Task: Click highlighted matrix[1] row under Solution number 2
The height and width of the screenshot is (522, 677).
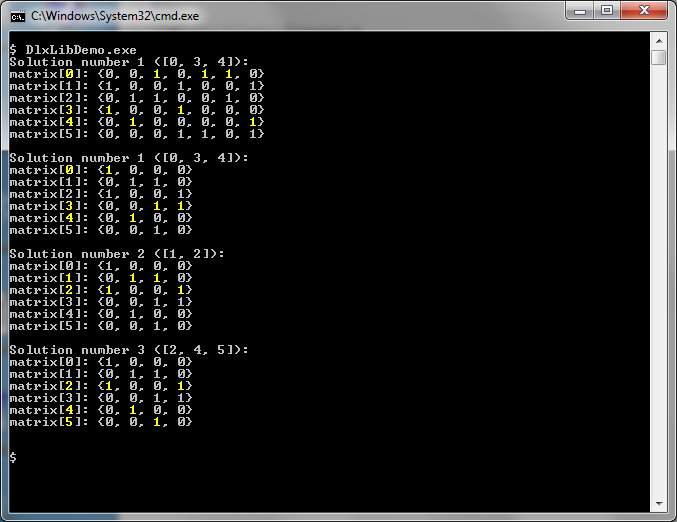Action: [x=101, y=278]
